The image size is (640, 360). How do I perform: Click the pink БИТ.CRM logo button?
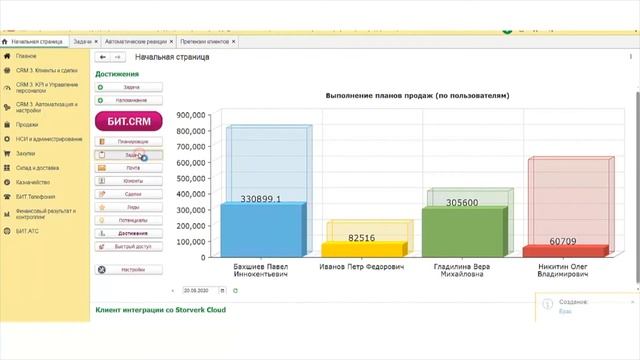(x=129, y=121)
